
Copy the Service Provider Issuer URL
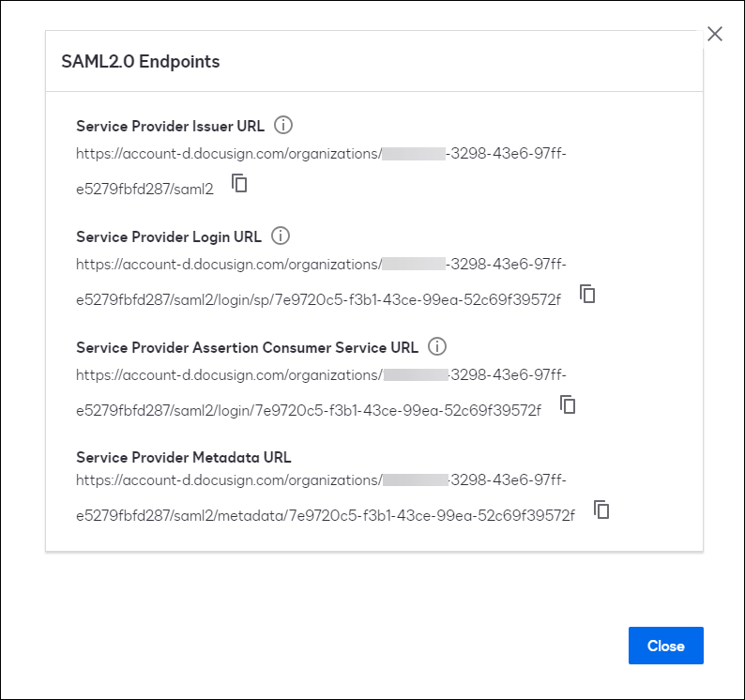239,183
